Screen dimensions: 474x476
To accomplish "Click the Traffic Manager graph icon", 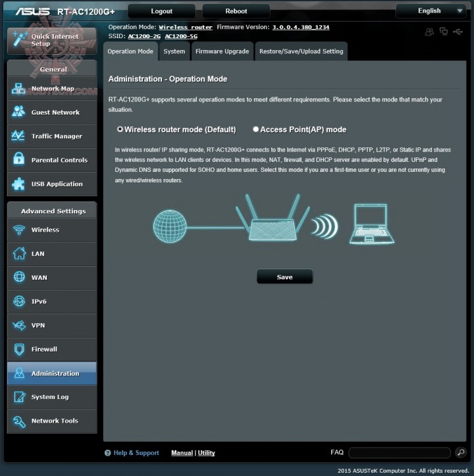I will point(18,136).
